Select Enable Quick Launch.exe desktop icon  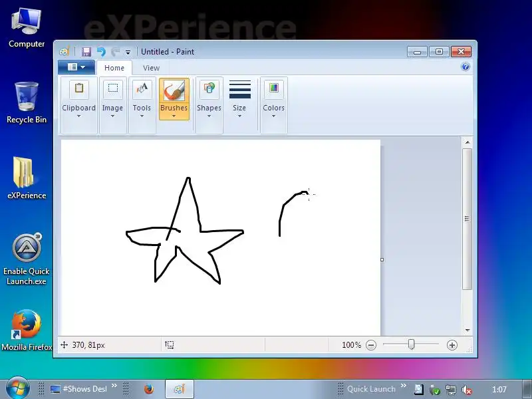[x=27, y=259]
